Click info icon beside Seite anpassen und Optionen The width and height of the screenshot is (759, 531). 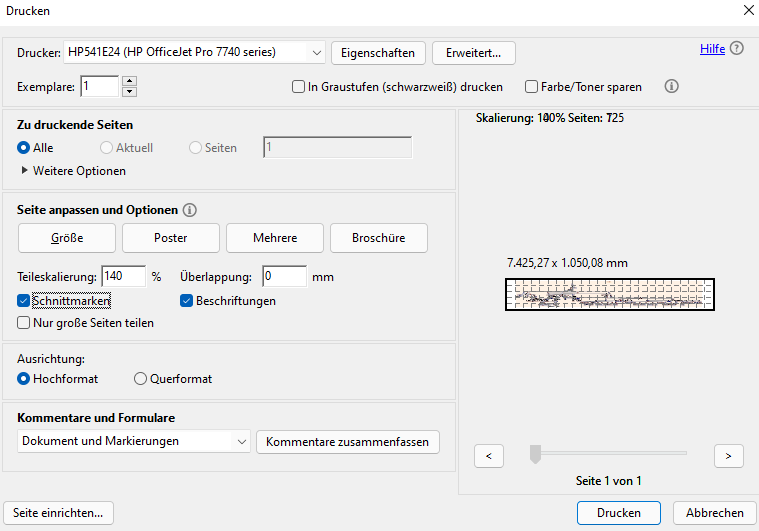(190, 210)
